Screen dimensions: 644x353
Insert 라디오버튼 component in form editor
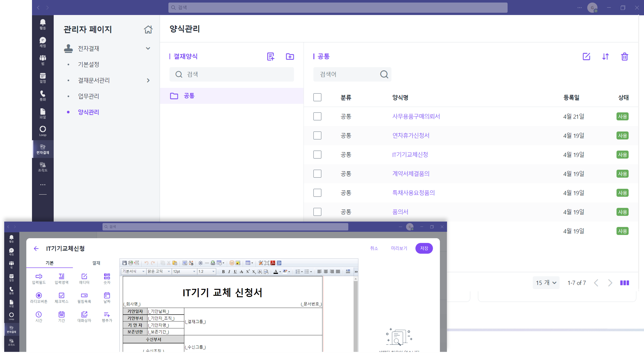(x=39, y=298)
